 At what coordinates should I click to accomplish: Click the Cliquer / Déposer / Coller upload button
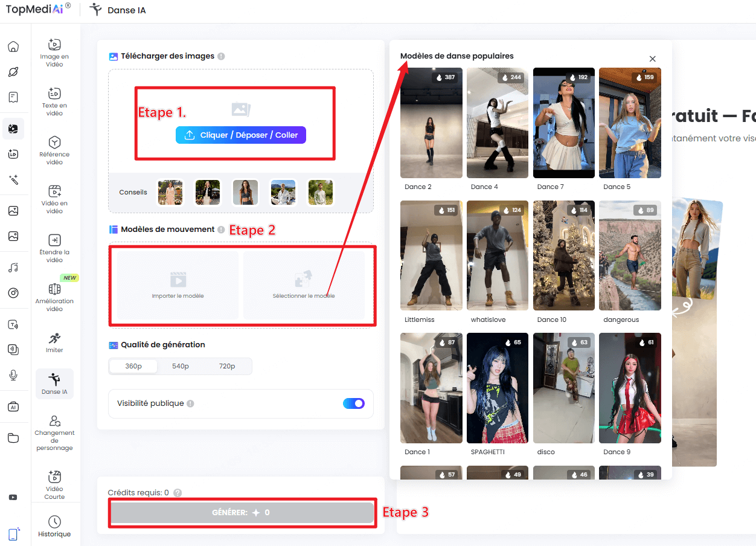pos(241,135)
